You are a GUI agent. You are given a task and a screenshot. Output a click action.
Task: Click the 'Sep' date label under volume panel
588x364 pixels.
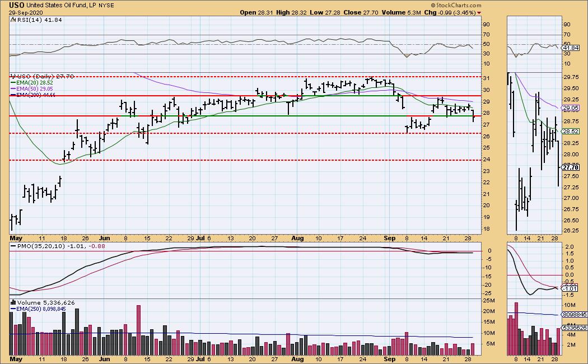coord(390,359)
